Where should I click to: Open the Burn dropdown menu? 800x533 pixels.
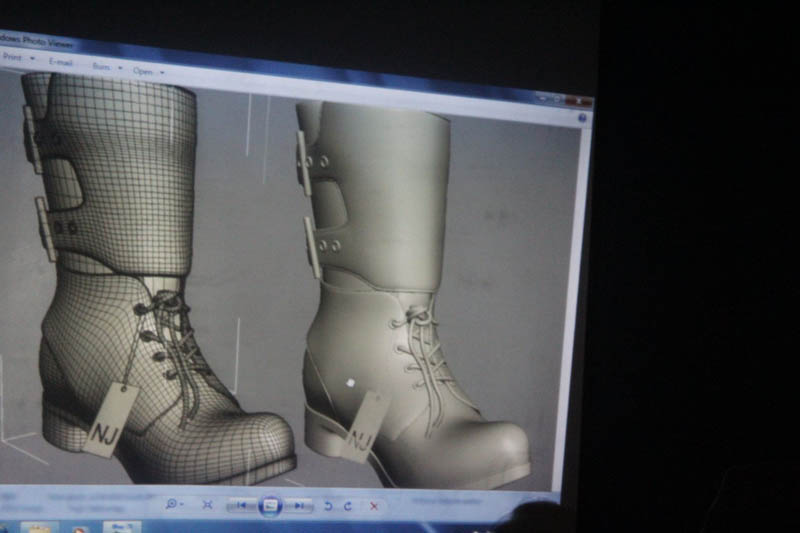107,67
